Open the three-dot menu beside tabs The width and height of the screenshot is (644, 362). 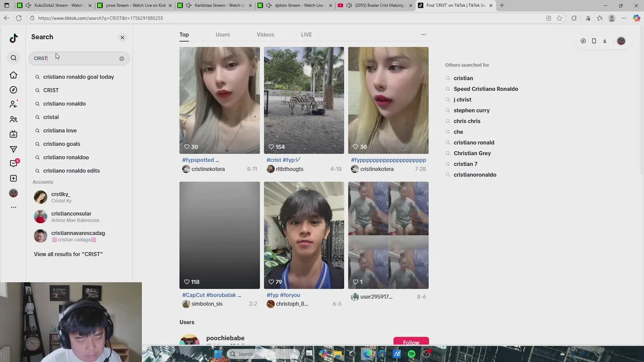coord(424,35)
